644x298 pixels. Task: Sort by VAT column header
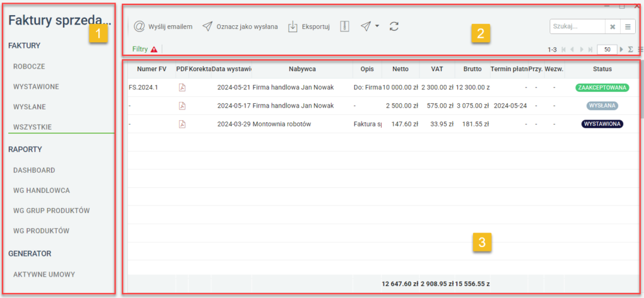[x=437, y=69]
